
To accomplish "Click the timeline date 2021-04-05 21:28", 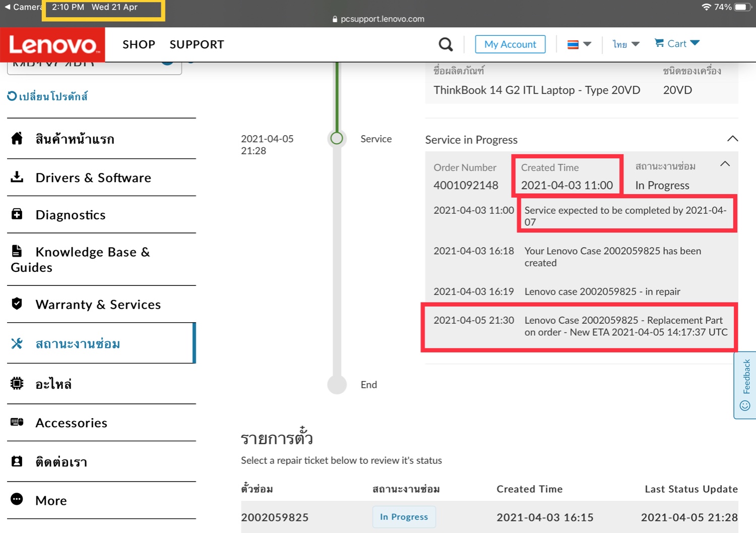I will point(267,144).
